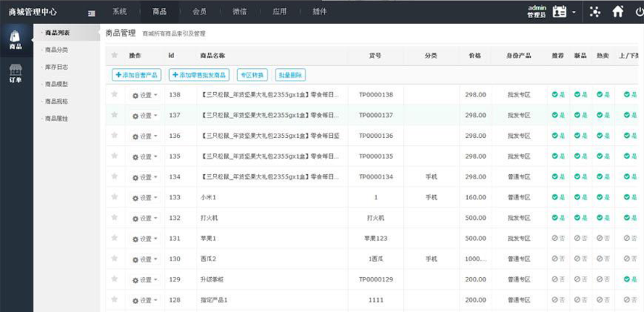Screen dimensions: 644x312
Task: Click the 商城管理中心 title
Action: pos(33,12)
